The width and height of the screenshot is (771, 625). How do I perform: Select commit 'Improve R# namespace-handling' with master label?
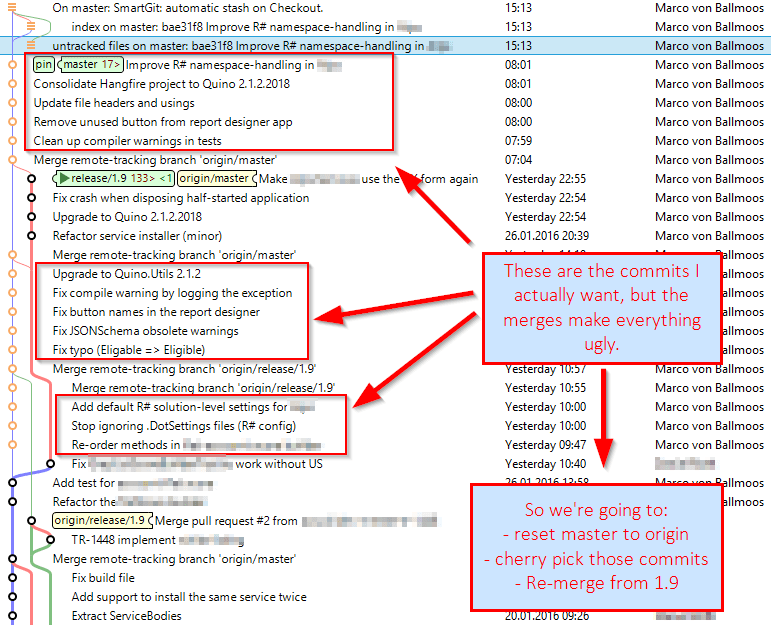386,64
